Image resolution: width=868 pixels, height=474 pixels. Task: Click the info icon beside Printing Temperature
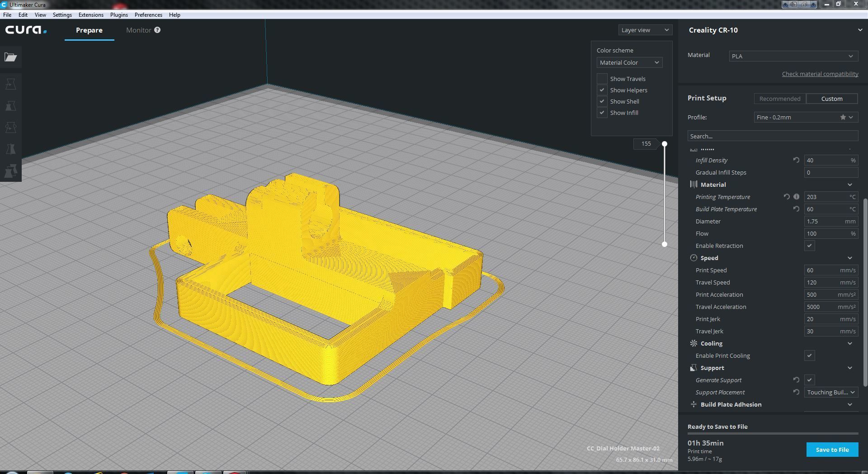[x=797, y=197]
